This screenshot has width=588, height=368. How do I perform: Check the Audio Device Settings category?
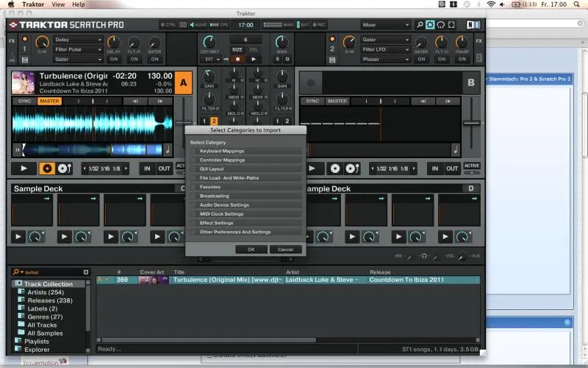point(194,205)
